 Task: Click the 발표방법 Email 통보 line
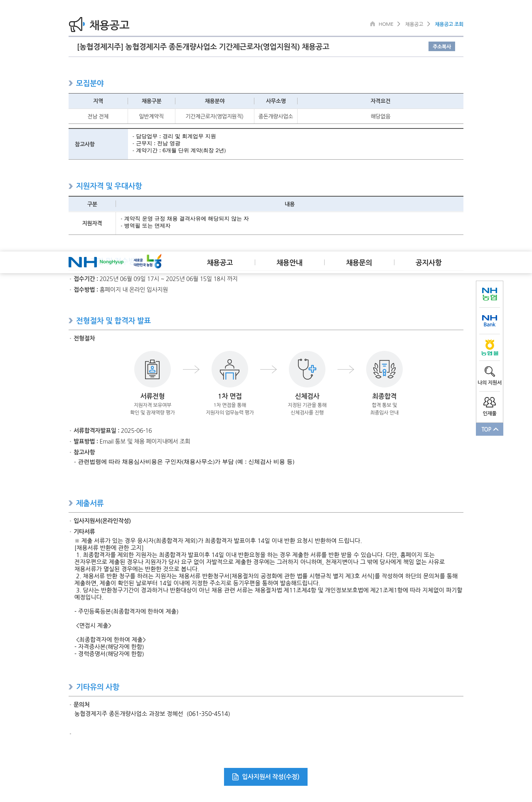click(x=132, y=441)
